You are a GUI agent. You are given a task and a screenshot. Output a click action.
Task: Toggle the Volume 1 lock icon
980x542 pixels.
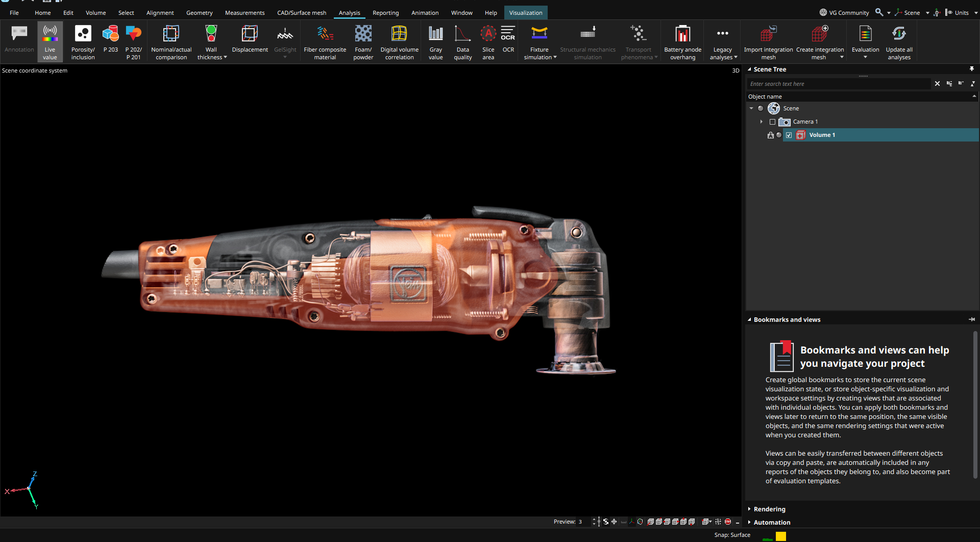point(770,135)
